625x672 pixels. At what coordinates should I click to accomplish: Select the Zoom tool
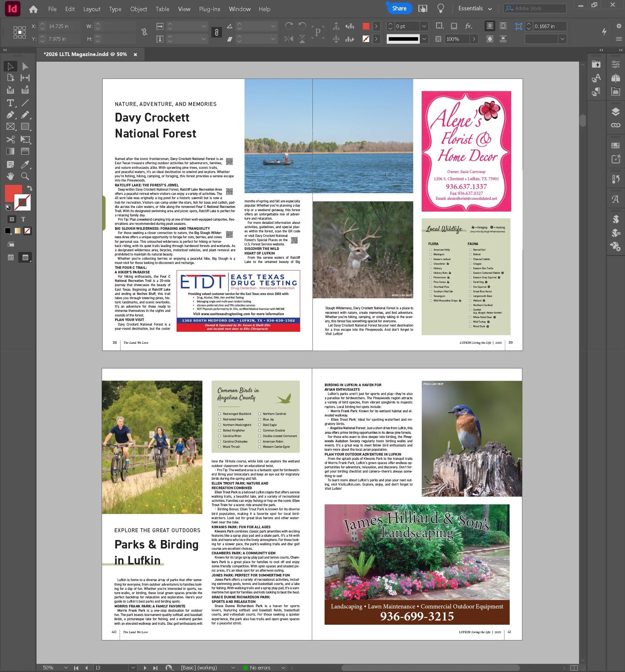(25, 176)
